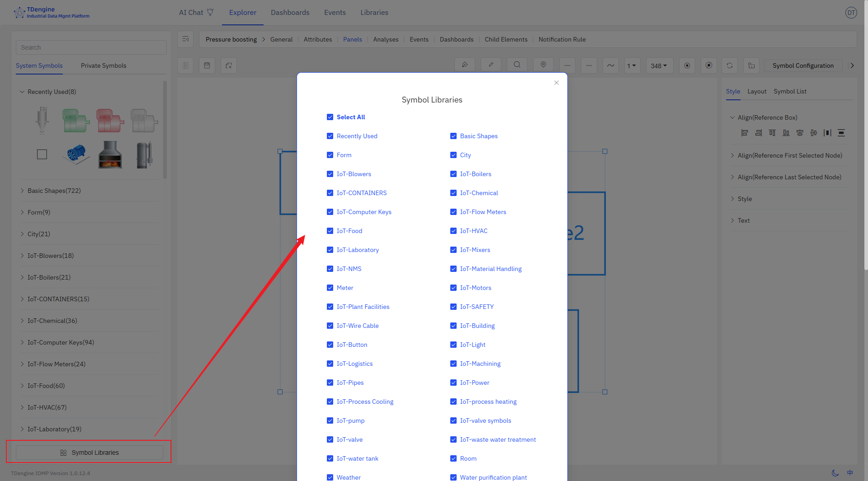
Task: Select the align-left icon under Align(Reference Box)
Action: [745, 133]
